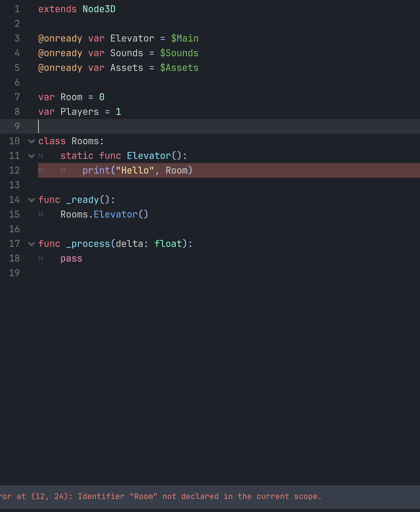Click "Elevator" in the Rooms.Elevator() call
420x512 pixels.
116,214
